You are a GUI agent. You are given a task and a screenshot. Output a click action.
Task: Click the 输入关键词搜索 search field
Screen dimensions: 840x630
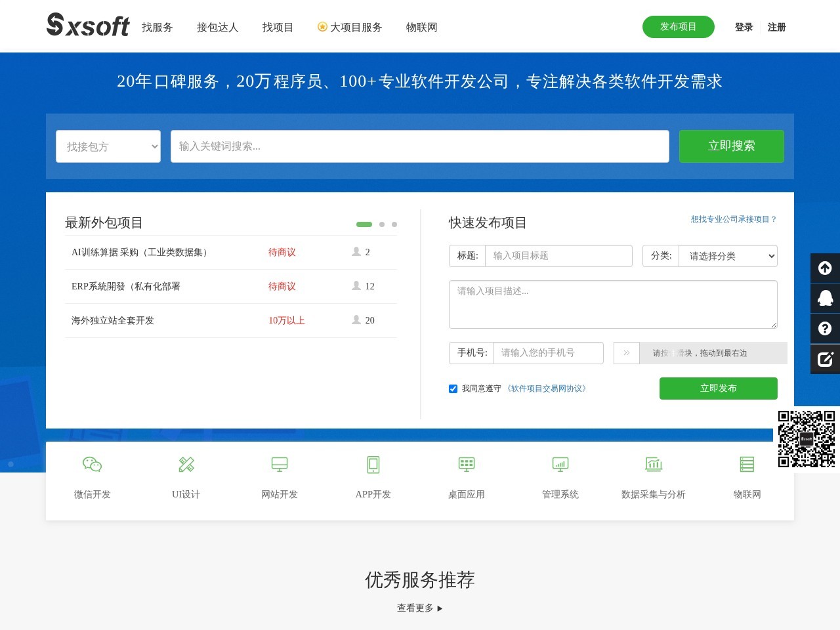[x=420, y=146]
